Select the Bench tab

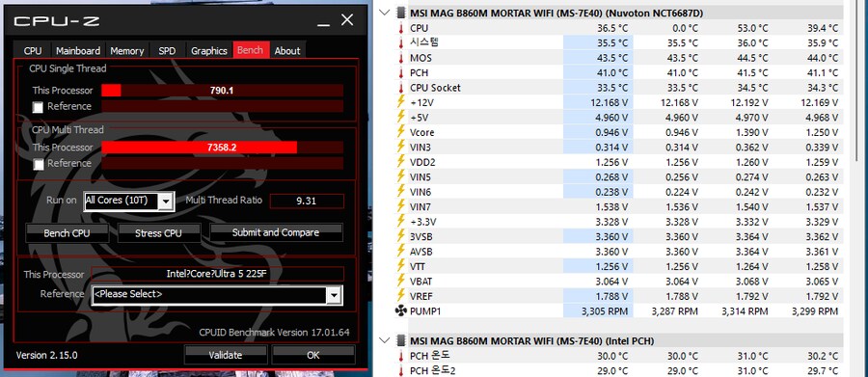[x=250, y=50]
